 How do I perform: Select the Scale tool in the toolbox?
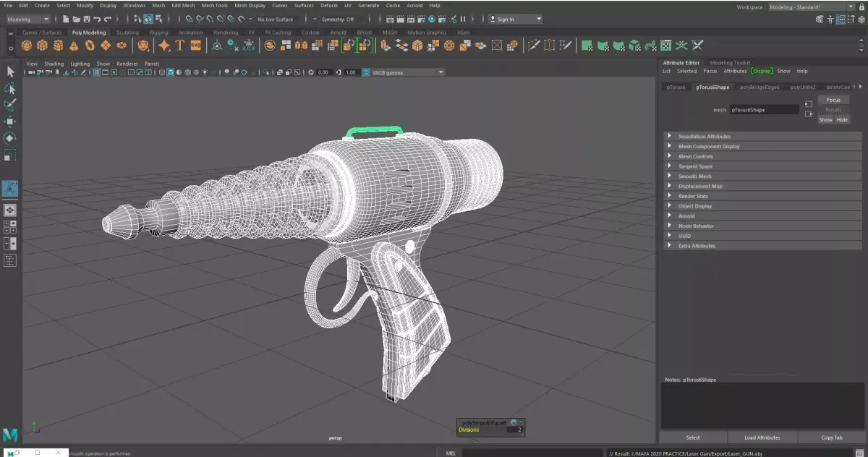click(10, 155)
